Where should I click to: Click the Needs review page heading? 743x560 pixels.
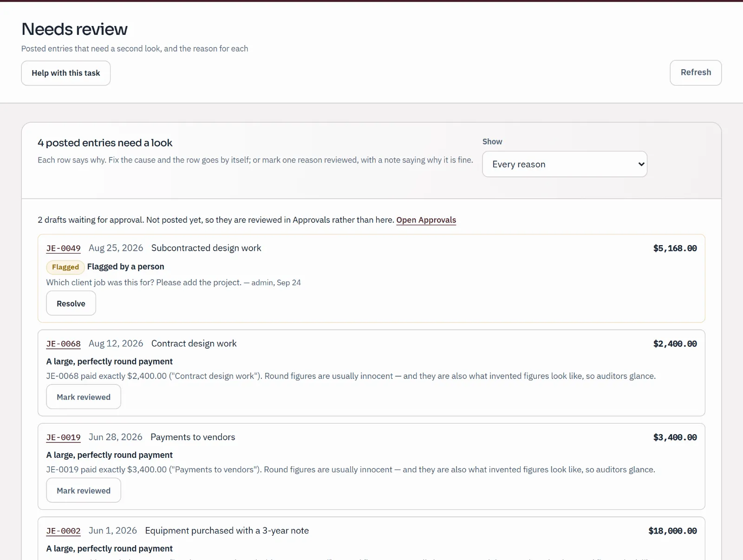coord(74,29)
